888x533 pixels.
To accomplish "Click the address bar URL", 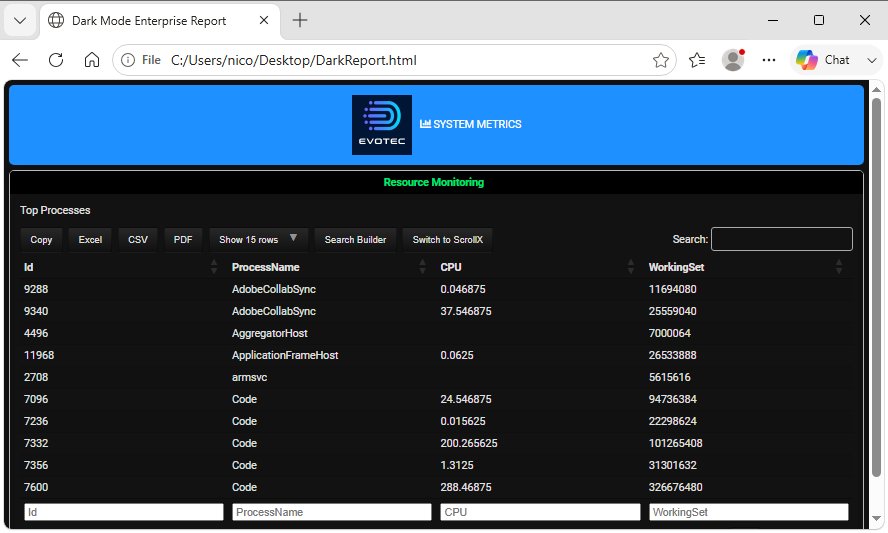I will 293,60.
